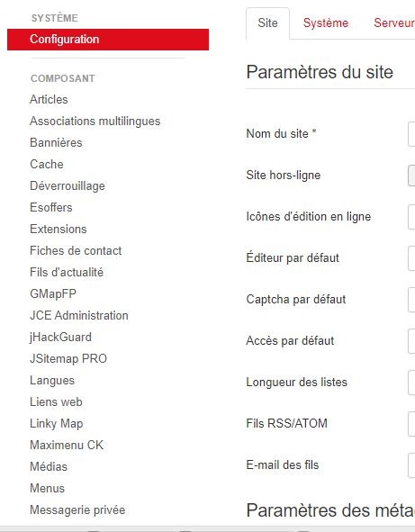This screenshot has height=532, width=415.
Task: Open JSitemap PRO configuration
Action: 68,358
